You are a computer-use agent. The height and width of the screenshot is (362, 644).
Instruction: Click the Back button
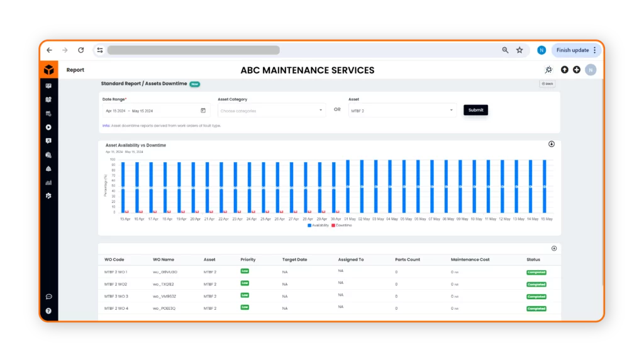click(x=547, y=84)
